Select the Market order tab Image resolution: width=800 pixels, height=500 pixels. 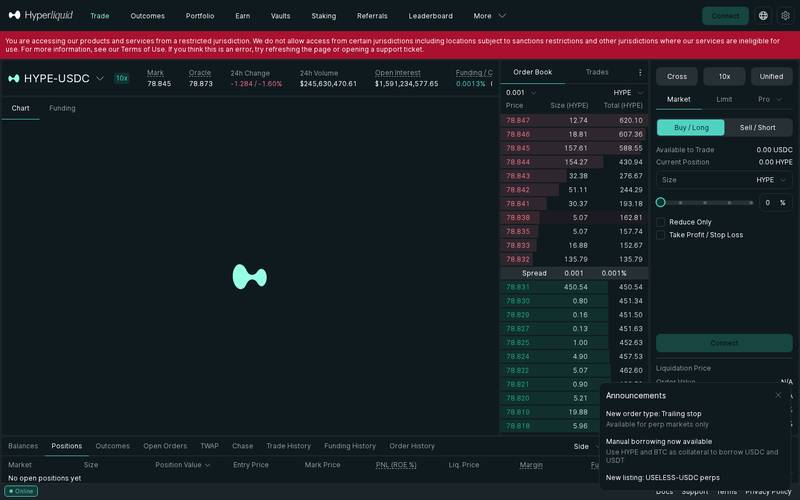click(x=679, y=99)
